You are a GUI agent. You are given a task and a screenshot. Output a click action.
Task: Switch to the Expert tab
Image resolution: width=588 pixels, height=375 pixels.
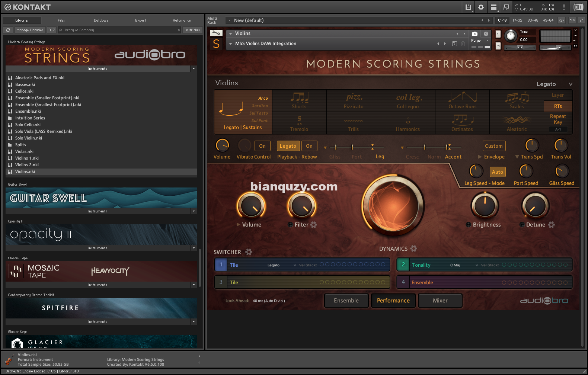141,20
